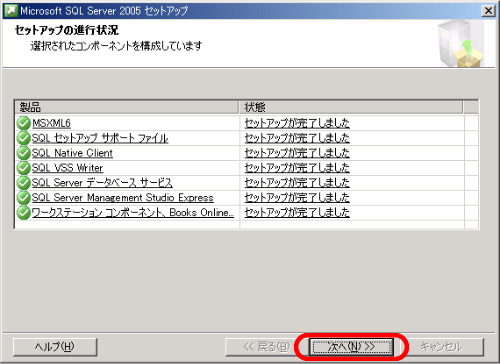The width and height of the screenshot is (500, 364).
Task: Open the SQL Native Client link
Action: pyautogui.click(x=72, y=153)
